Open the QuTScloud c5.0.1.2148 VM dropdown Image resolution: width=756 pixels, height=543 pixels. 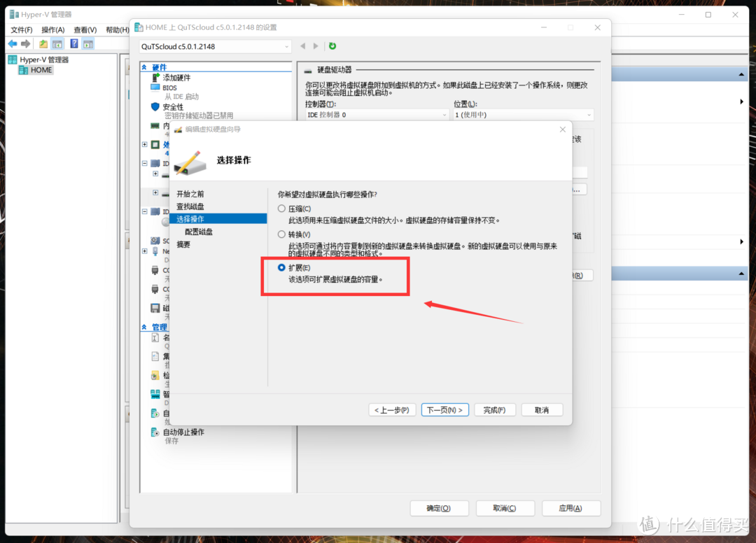tap(215, 47)
